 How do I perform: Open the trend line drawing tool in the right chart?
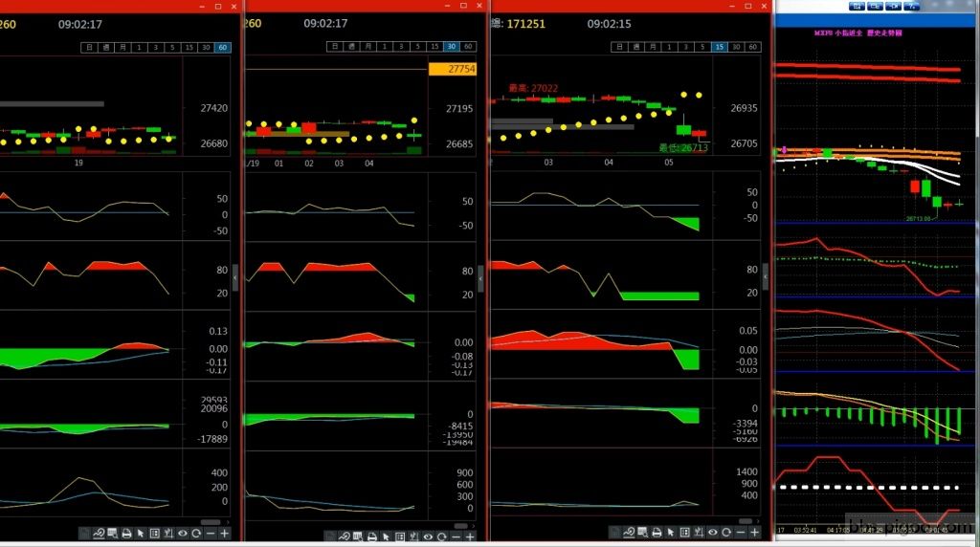pyautogui.click(x=629, y=534)
